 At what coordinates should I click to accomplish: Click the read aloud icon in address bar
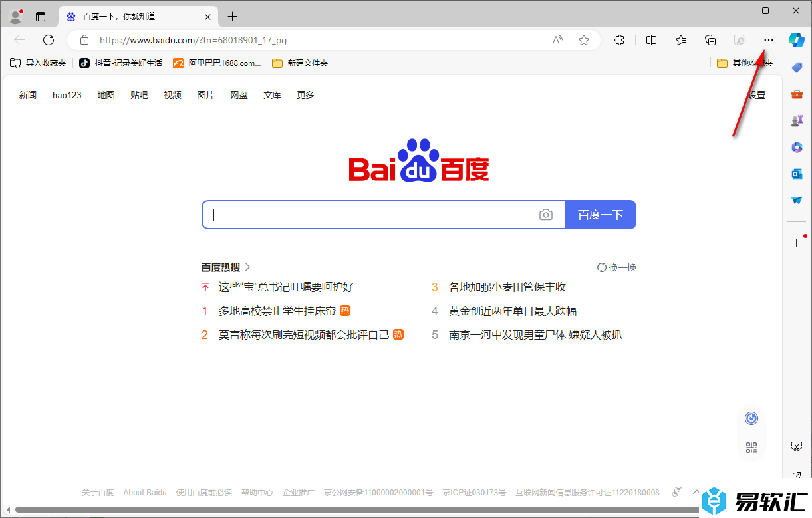[x=557, y=40]
